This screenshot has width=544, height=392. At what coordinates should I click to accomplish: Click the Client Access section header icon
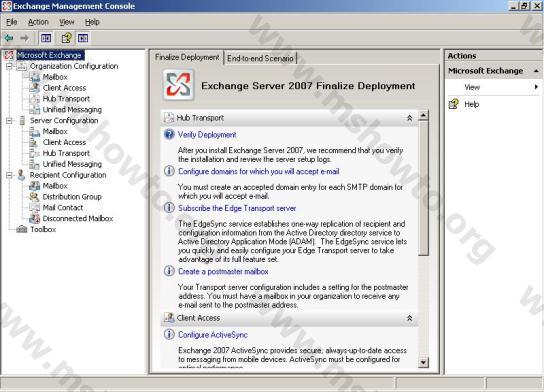(x=169, y=317)
